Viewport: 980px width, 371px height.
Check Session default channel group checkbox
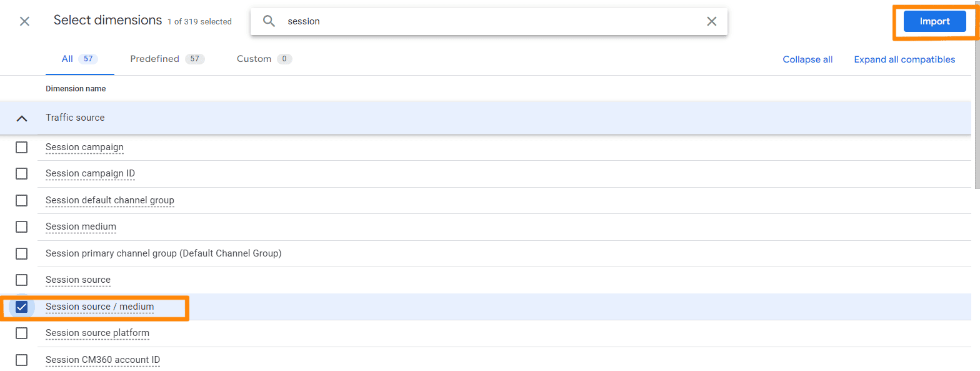(x=21, y=200)
